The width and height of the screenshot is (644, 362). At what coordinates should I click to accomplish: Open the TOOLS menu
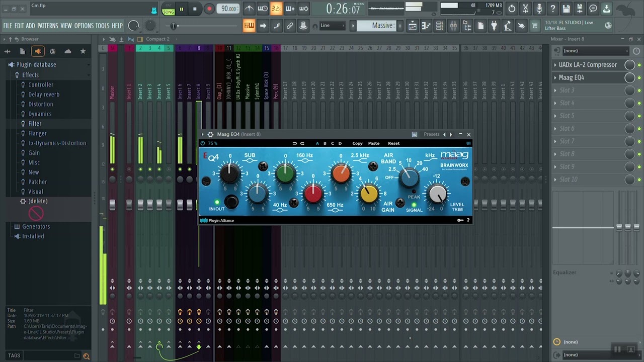click(102, 26)
